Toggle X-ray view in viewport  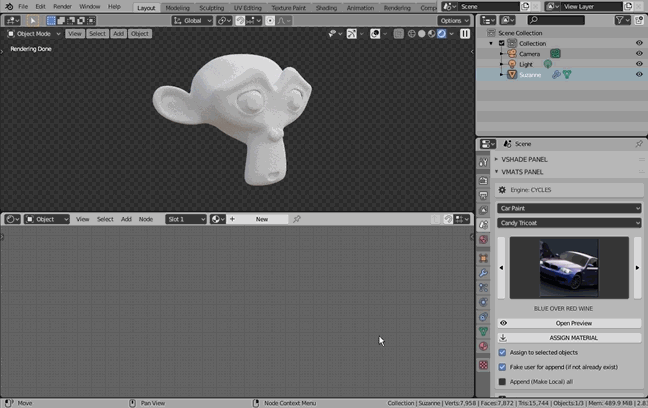[x=398, y=34]
